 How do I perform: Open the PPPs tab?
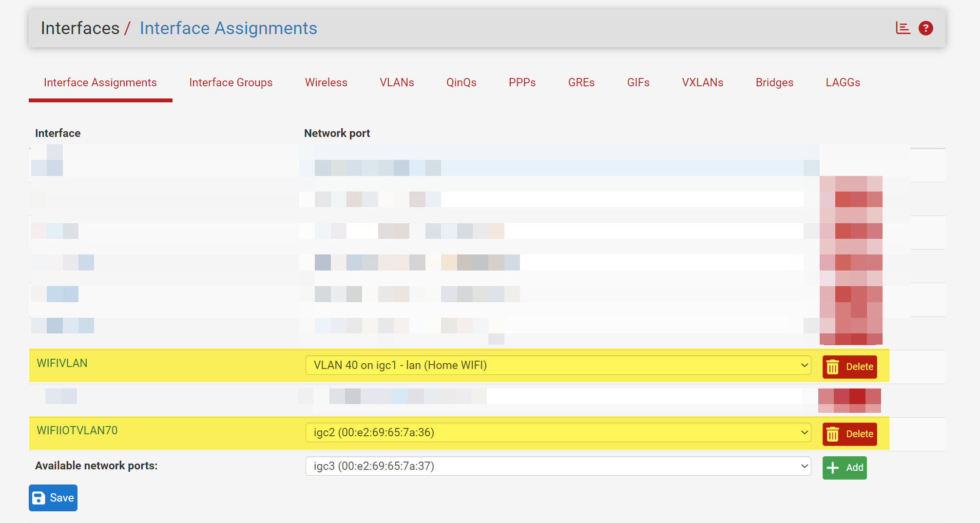tap(522, 82)
